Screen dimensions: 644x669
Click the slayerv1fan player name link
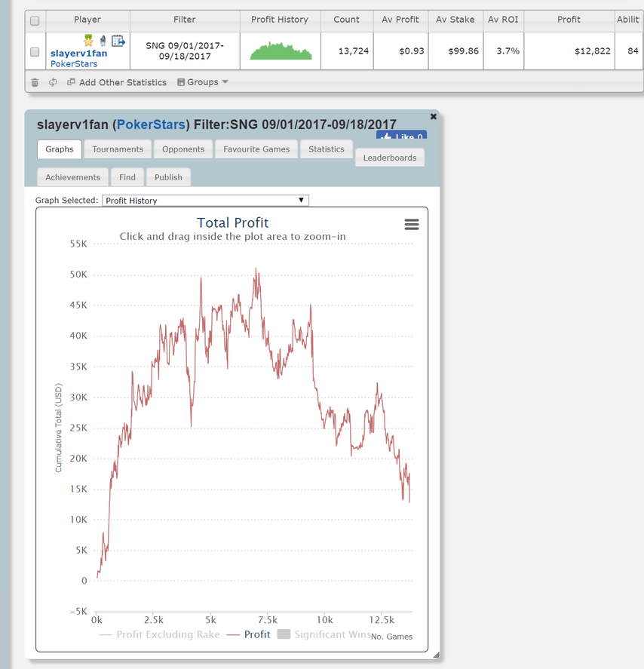79,54
